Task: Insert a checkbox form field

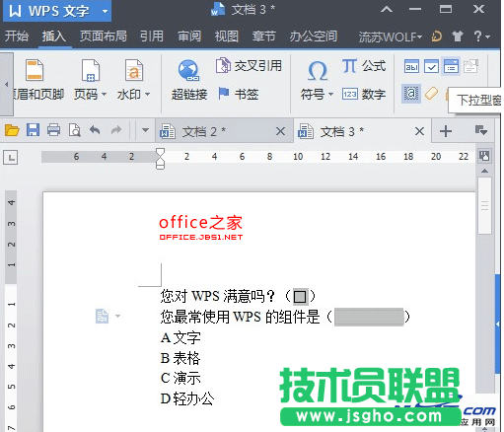Action: click(431, 66)
